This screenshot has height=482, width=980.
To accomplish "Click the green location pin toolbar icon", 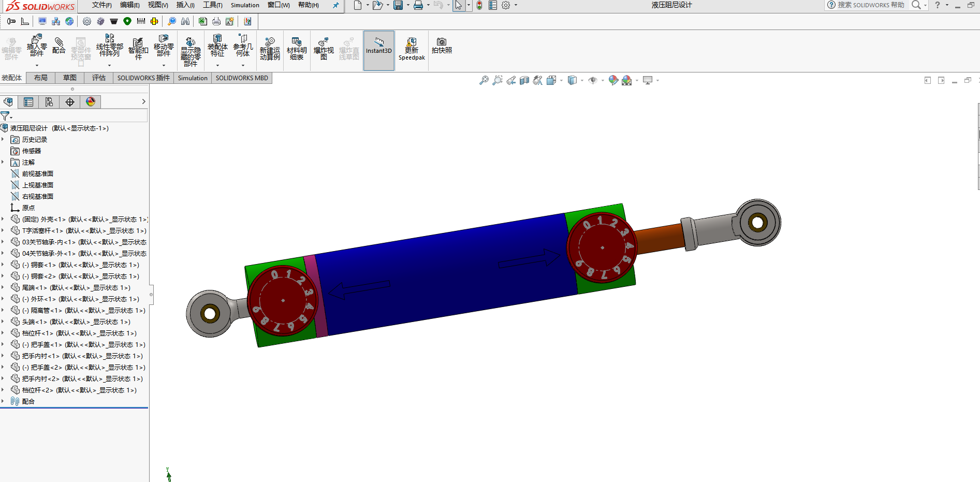I will [127, 21].
